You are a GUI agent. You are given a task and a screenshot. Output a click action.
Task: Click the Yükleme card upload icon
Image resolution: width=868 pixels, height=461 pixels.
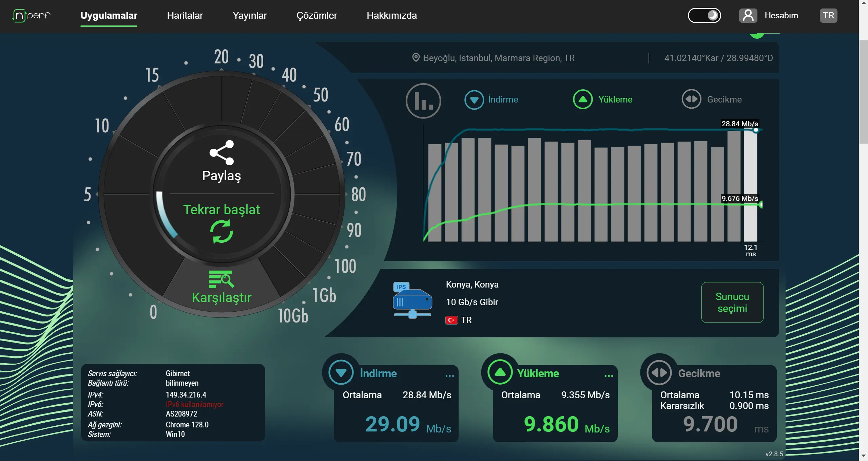tap(500, 372)
